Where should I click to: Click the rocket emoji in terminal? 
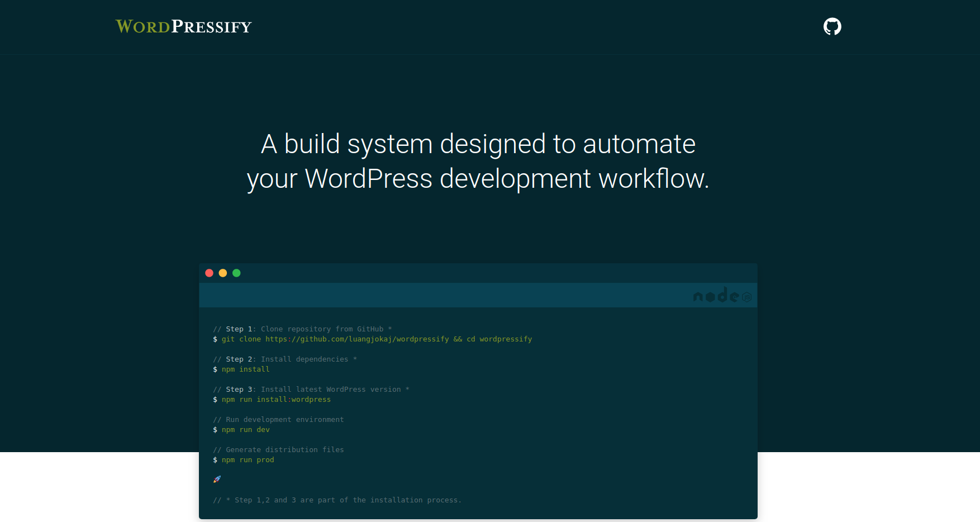(217, 479)
